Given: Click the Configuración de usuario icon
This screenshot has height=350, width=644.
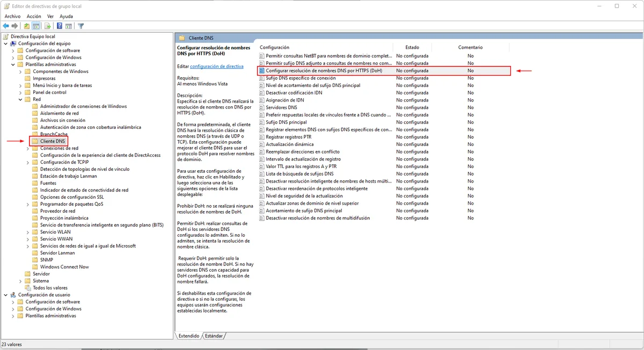Looking at the screenshot, I should 13,295.
